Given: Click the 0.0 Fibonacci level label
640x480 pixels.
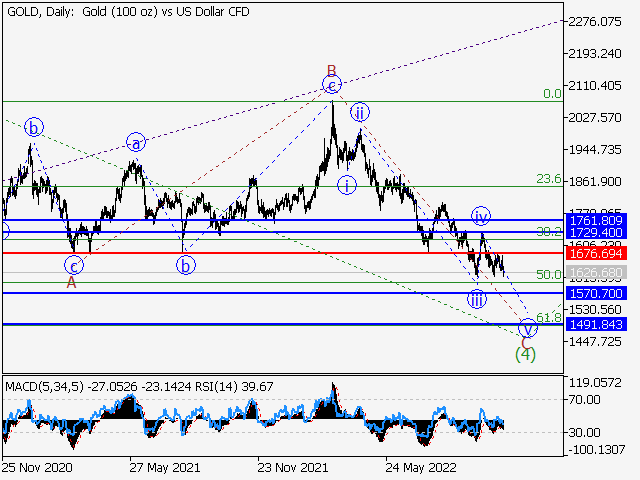Looking at the screenshot, I should tap(552, 94).
